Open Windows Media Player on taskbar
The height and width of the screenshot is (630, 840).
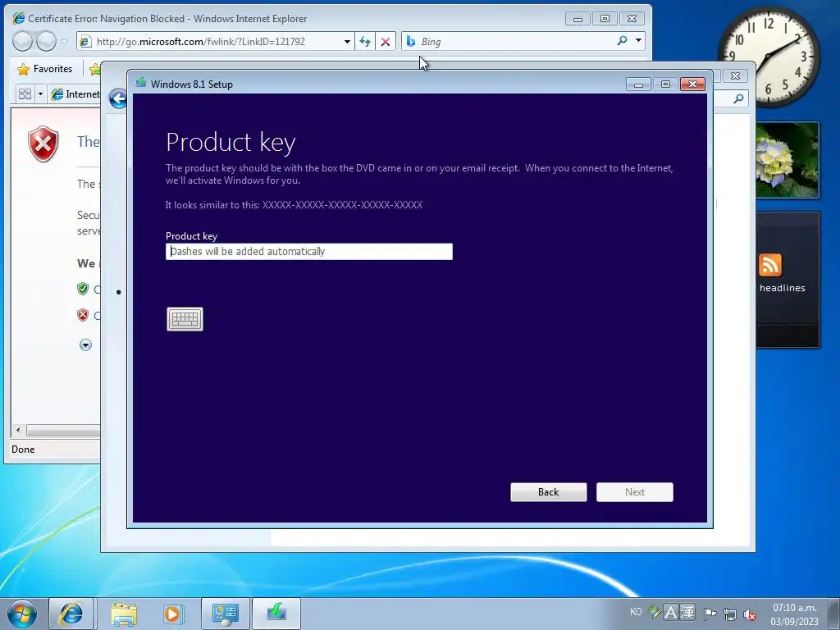click(x=172, y=614)
